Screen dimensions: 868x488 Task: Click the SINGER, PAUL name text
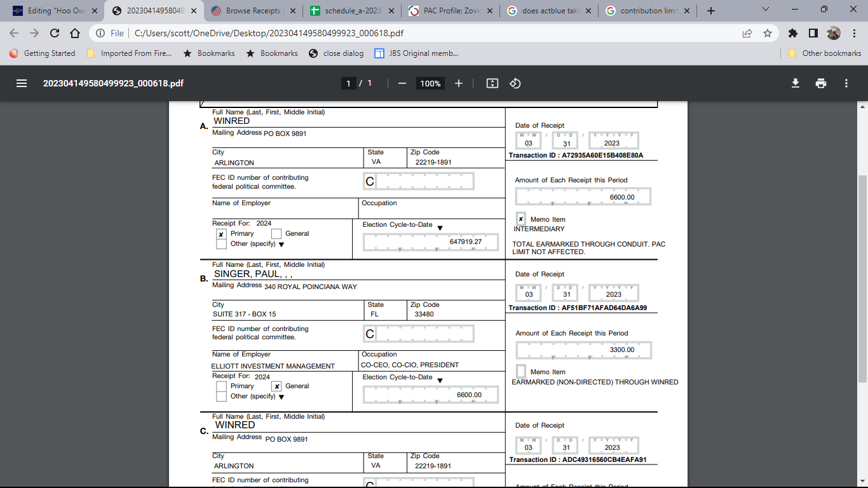pyautogui.click(x=253, y=274)
